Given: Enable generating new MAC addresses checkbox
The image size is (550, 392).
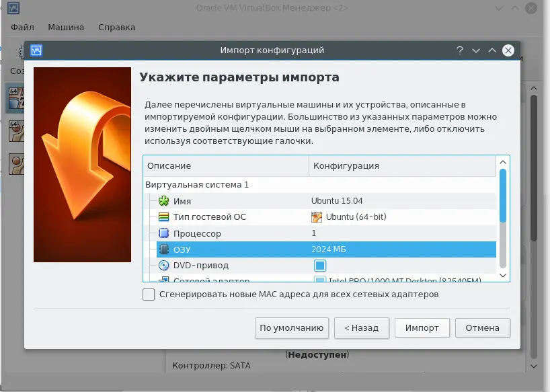Looking at the screenshot, I should click(149, 295).
